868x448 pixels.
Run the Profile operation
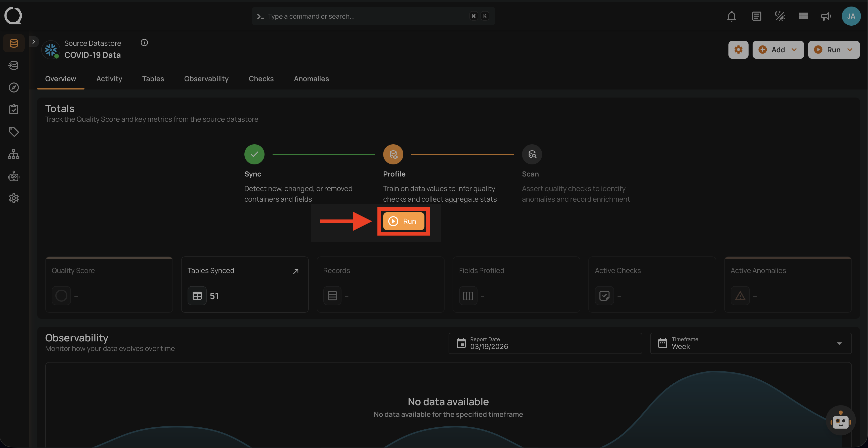(x=403, y=221)
